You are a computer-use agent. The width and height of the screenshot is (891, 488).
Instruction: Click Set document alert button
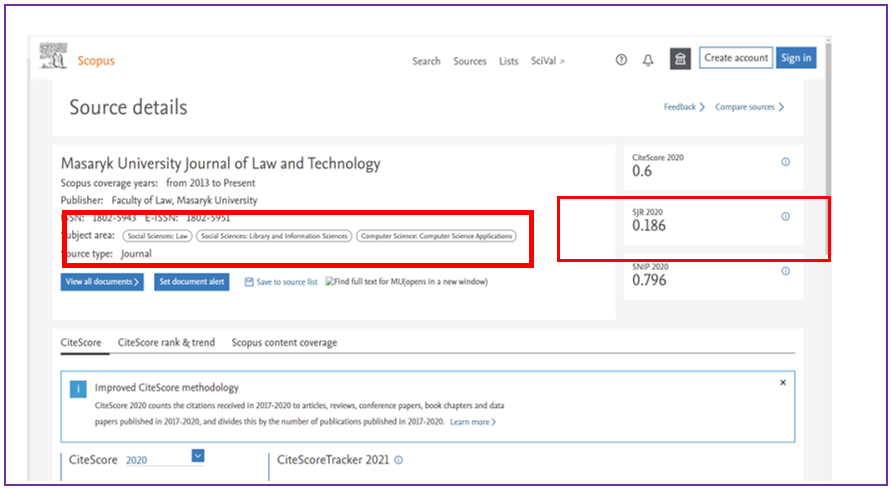point(191,282)
